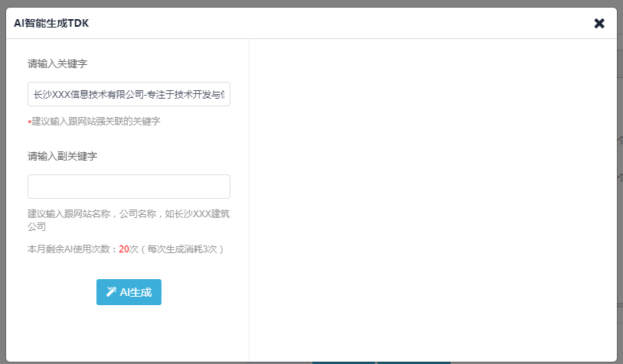The height and width of the screenshot is (364, 623).
Task: Click the text 本月剩余AI使用次数
Action: click(70, 249)
